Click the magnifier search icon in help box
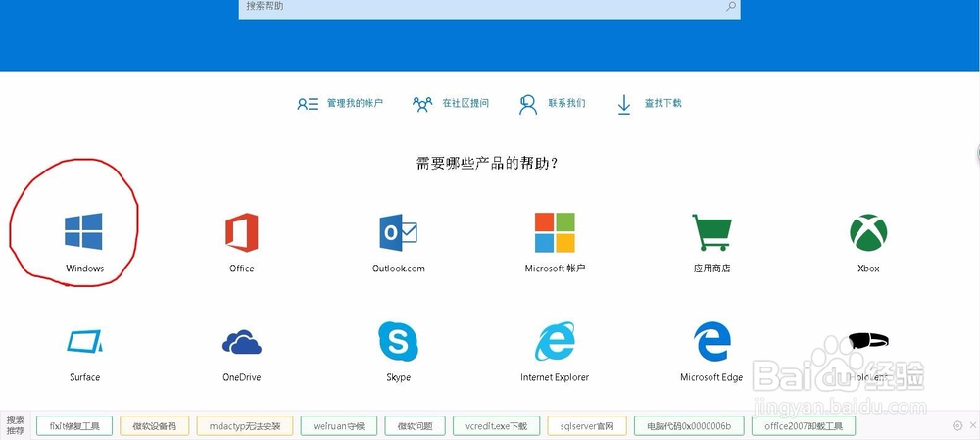 pyautogui.click(x=731, y=6)
